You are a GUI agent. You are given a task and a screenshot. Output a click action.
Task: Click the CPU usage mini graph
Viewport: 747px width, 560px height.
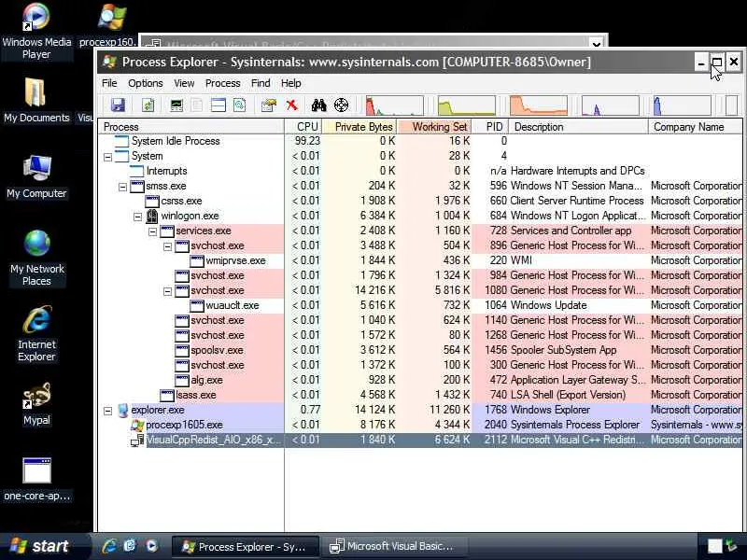tap(394, 105)
